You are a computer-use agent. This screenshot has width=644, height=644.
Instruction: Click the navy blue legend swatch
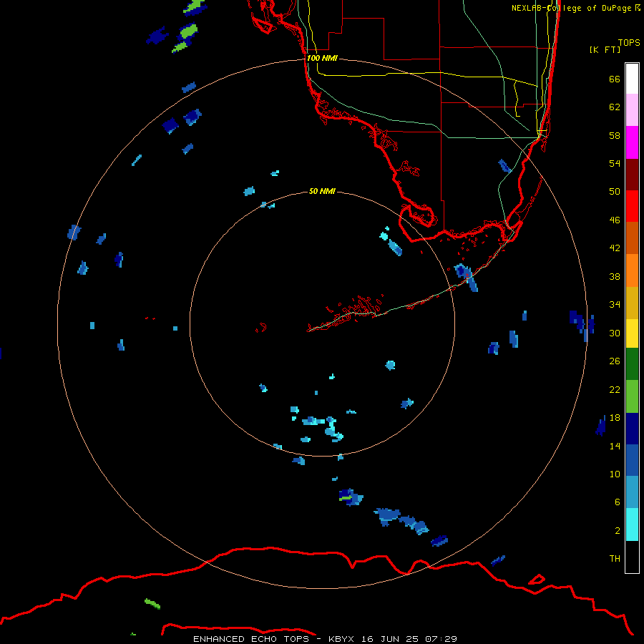tap(632, 429)
